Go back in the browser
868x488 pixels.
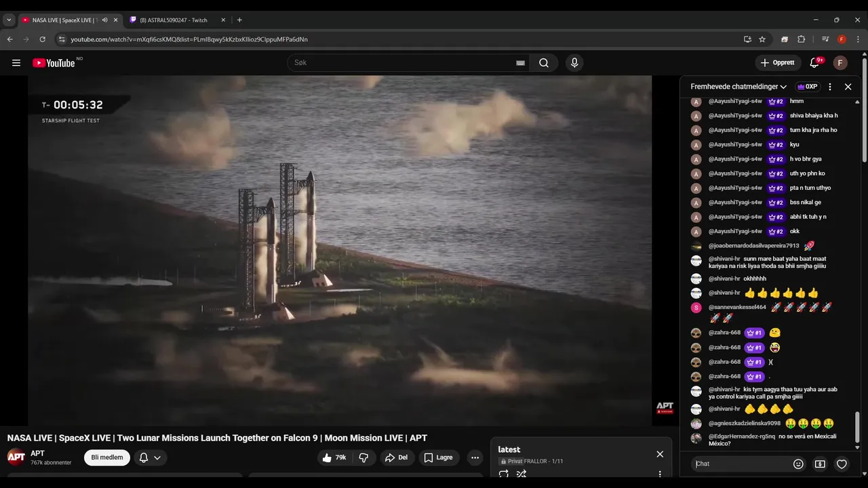click(x=10, y=39)
